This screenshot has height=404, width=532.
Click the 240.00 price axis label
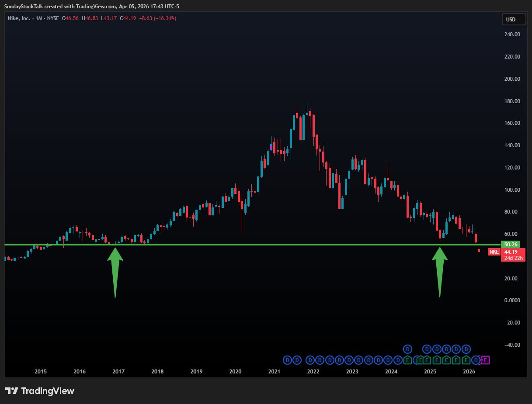point(511,35)
